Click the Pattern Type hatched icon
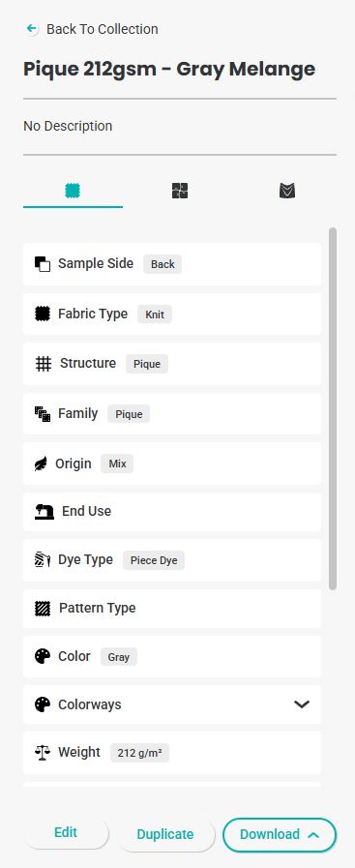 (x=43, y=609)
